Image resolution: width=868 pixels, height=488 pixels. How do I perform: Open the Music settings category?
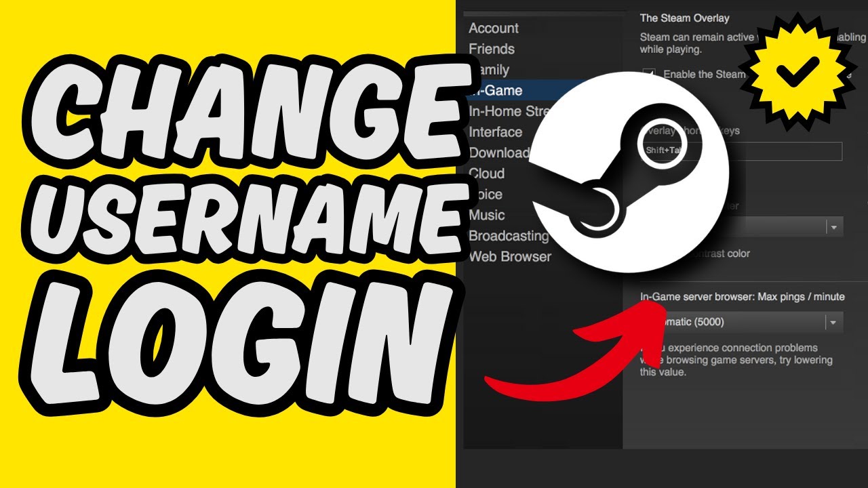click(x=487, y=215)
